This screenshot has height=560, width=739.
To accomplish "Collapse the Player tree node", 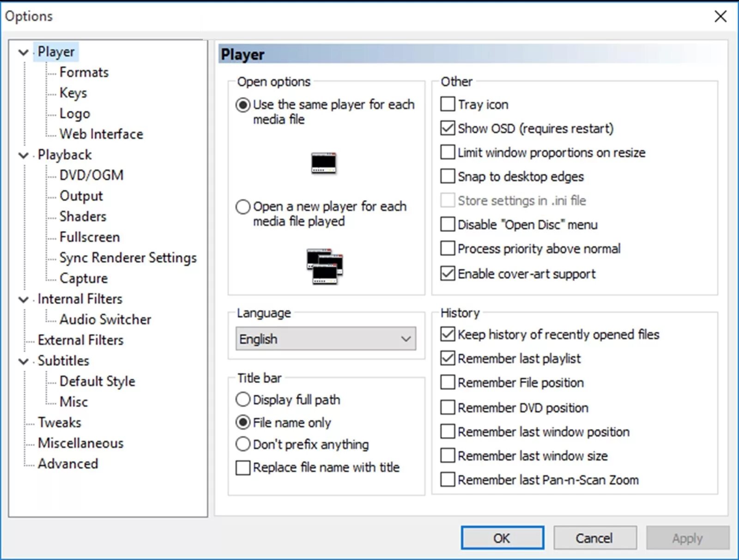I will (x=23, y=52).
